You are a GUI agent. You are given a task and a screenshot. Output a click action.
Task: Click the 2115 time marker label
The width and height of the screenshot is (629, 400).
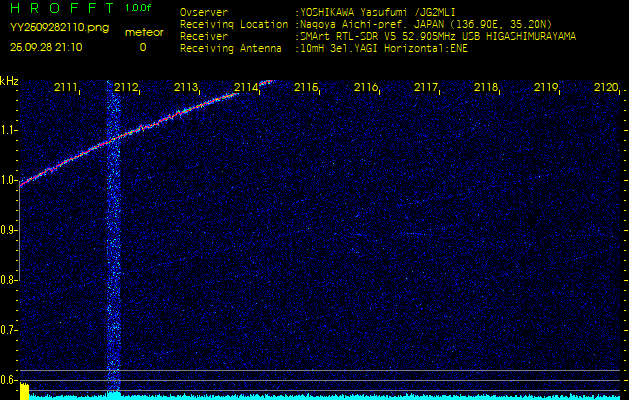306,88
